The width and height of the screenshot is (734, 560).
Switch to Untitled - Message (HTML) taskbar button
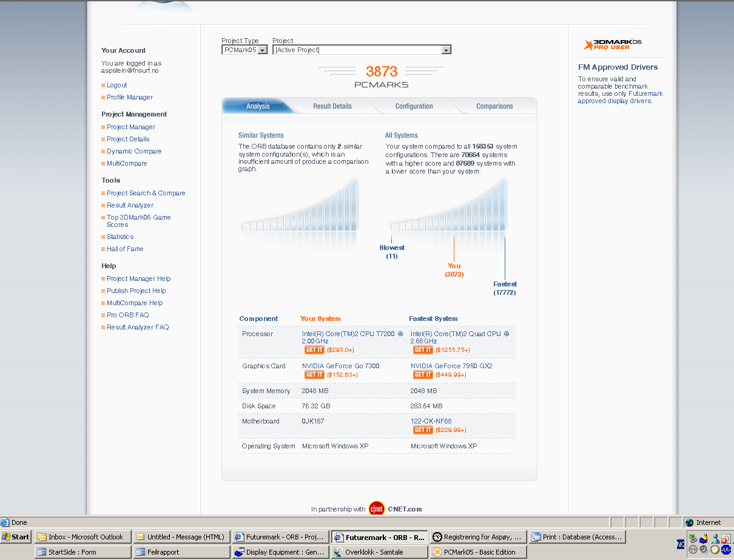point(182,537)
